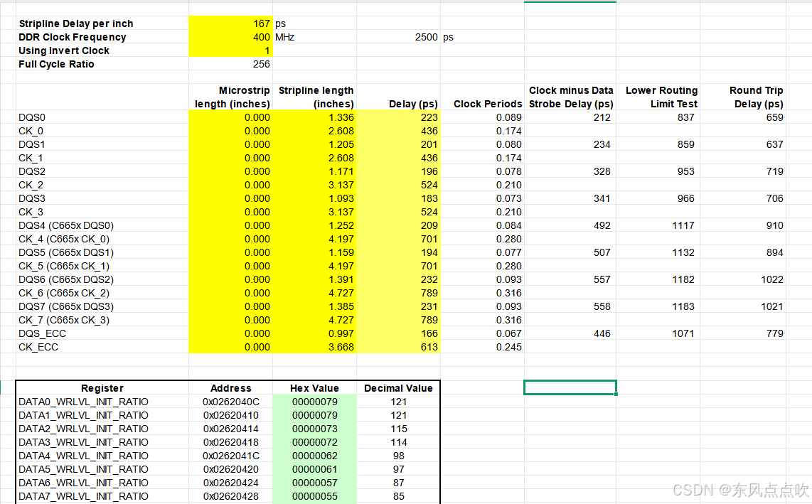The height and width of the screenshot is (504, 812).
Task: Click the Round Trip Delay header
Action: (756, 97)
